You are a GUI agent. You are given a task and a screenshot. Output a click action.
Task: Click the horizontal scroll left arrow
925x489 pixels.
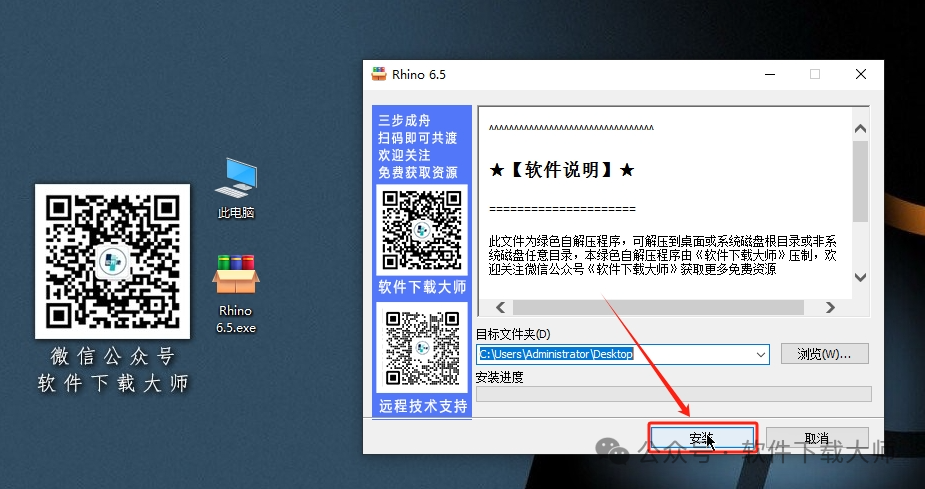point(500,307)
